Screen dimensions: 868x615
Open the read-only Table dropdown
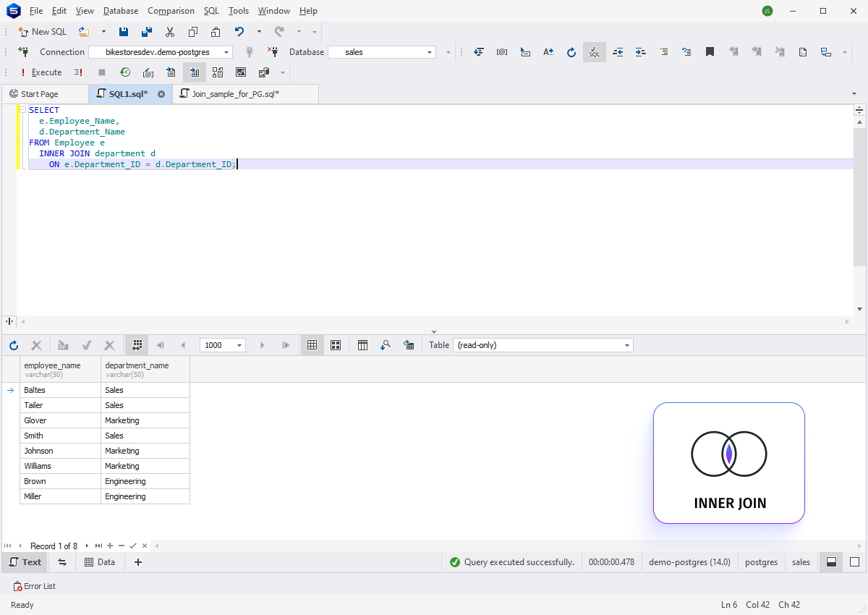[x=626, y=345]
